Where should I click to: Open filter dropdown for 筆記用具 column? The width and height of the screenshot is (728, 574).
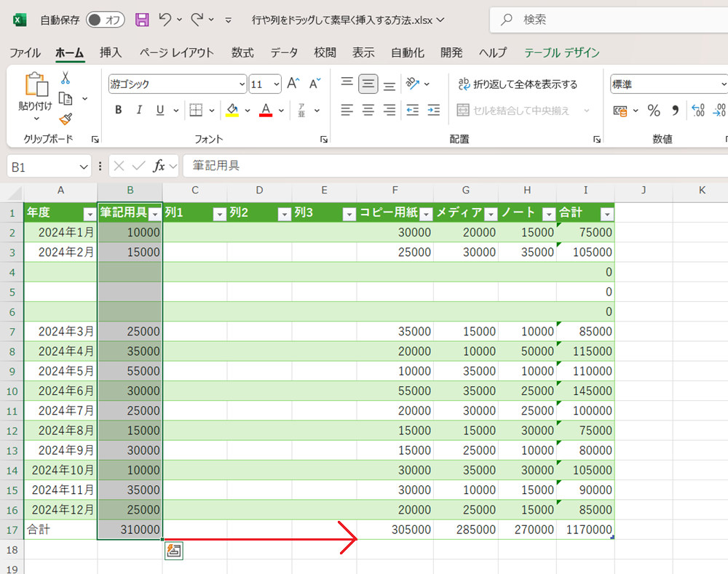tap(155, 214)
